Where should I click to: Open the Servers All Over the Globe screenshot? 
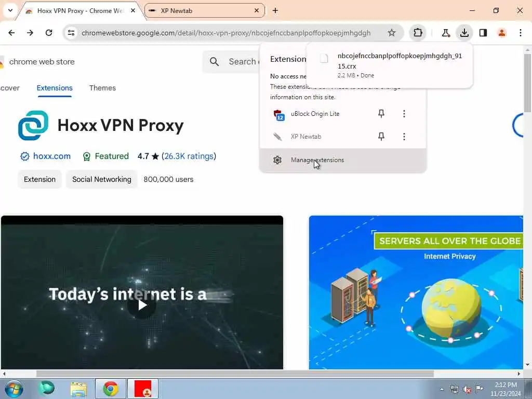(416, 292)
